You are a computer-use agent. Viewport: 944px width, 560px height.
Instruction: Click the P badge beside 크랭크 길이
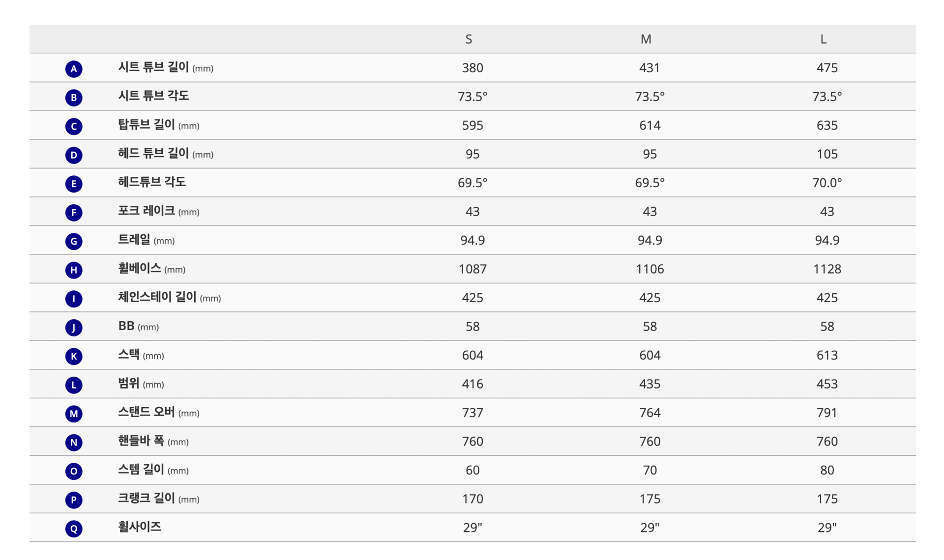74,500
